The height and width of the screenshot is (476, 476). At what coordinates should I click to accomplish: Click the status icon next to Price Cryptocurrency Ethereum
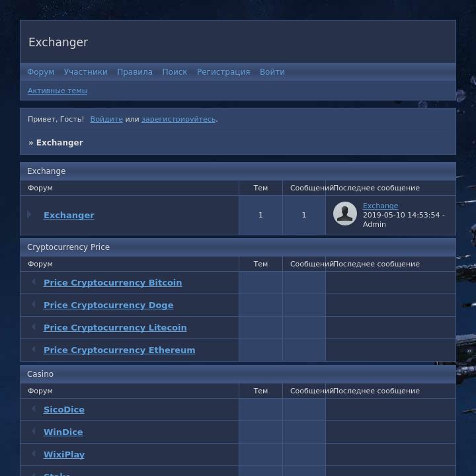tap(33, 350)
